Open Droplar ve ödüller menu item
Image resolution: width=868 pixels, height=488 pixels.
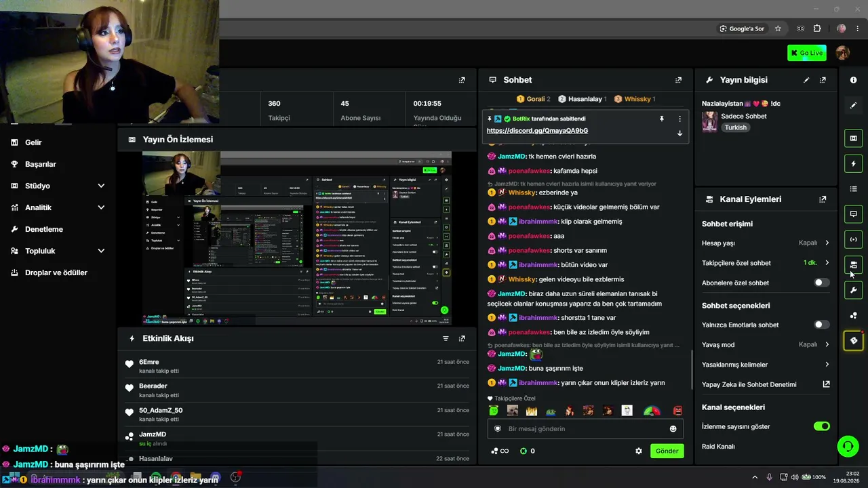pyautogui.click(x=56, y=272)
